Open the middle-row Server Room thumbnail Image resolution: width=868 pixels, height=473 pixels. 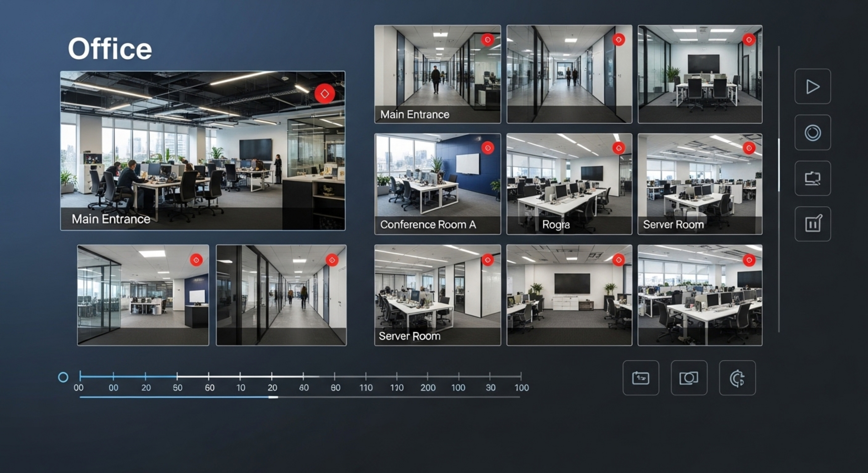tap(700, 184)
